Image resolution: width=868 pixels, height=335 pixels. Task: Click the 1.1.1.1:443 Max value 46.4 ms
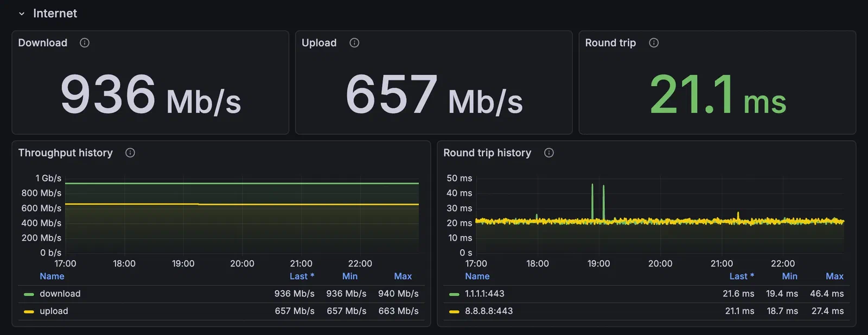coord(827,294)
